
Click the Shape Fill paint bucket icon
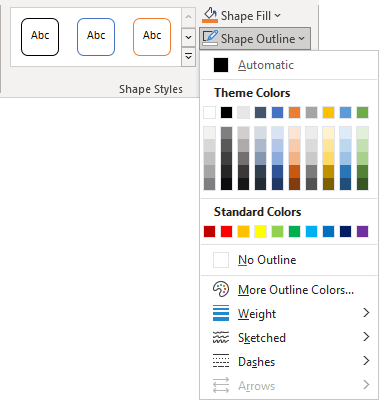pos(210,15)
